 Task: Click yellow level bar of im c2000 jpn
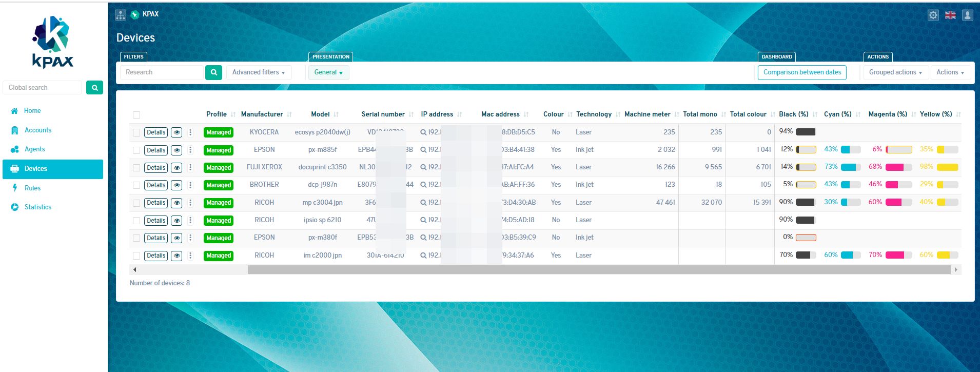(x=947, y=255)
